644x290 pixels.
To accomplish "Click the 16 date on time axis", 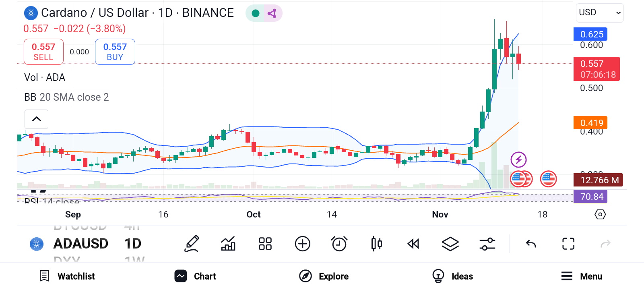I will [x=163, y=214].
